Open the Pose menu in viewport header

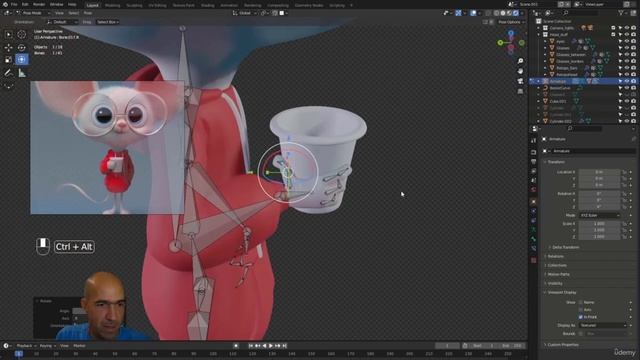(88, 13)
